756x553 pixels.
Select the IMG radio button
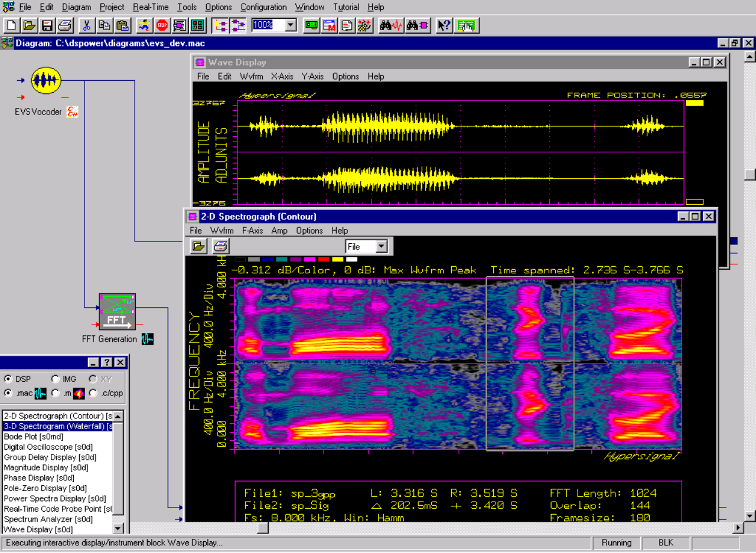[56, 379]
